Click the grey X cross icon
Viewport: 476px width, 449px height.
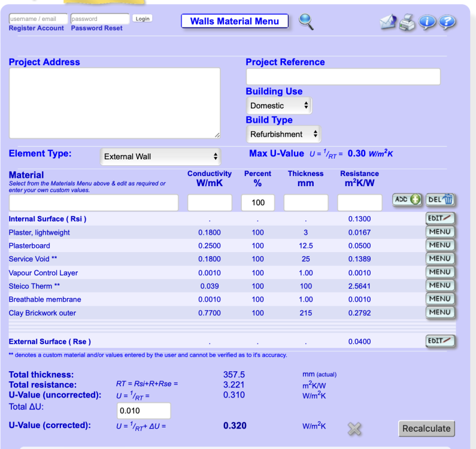[x=354, y=429]
